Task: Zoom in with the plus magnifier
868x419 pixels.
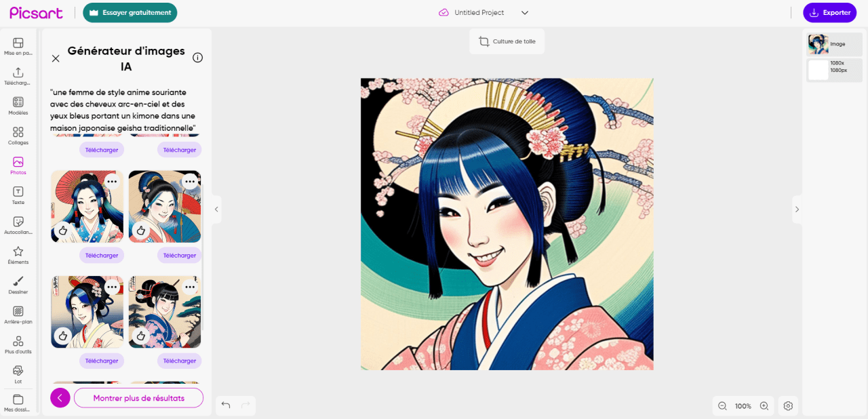Action: pos(764,406)
